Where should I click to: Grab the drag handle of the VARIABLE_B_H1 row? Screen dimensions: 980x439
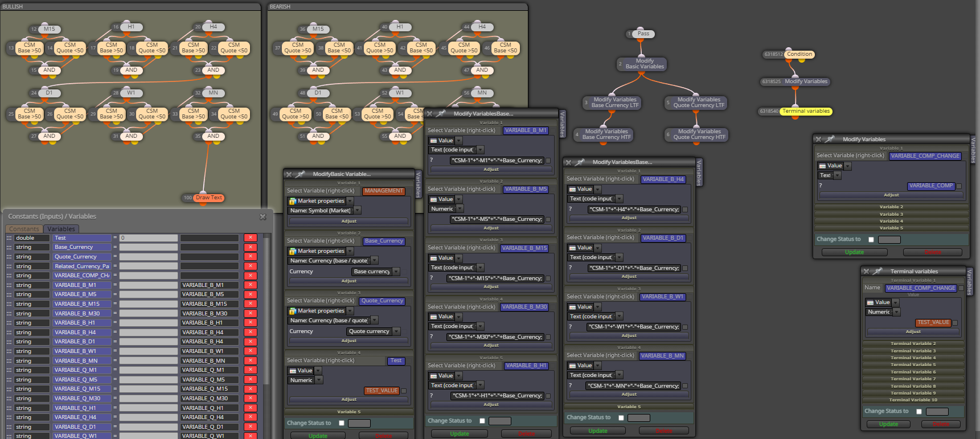tap(9, 323)
